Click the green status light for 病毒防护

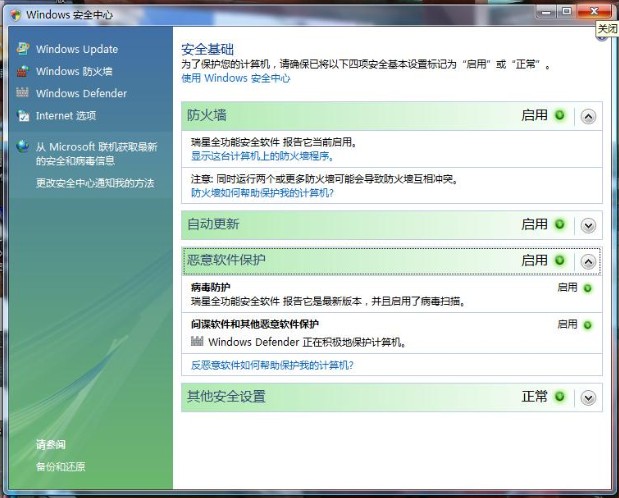click(x=587, y=288)
